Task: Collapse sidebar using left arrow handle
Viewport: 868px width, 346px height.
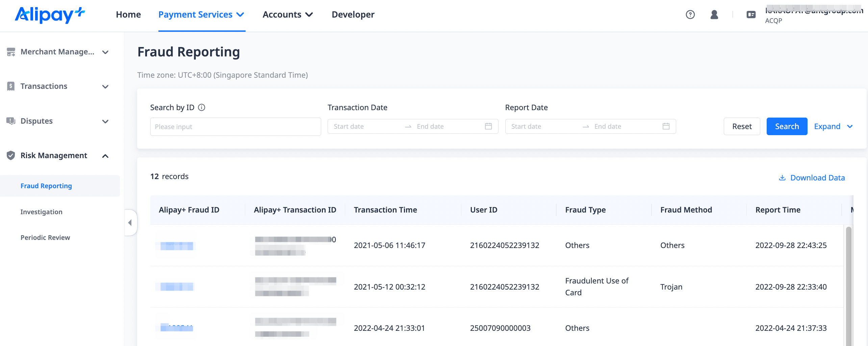Action: (x=130, y=223)
